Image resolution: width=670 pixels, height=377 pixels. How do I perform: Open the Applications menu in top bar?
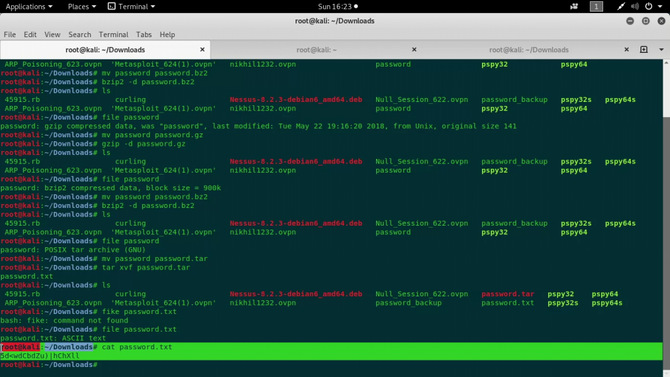[x=29, y=6]
